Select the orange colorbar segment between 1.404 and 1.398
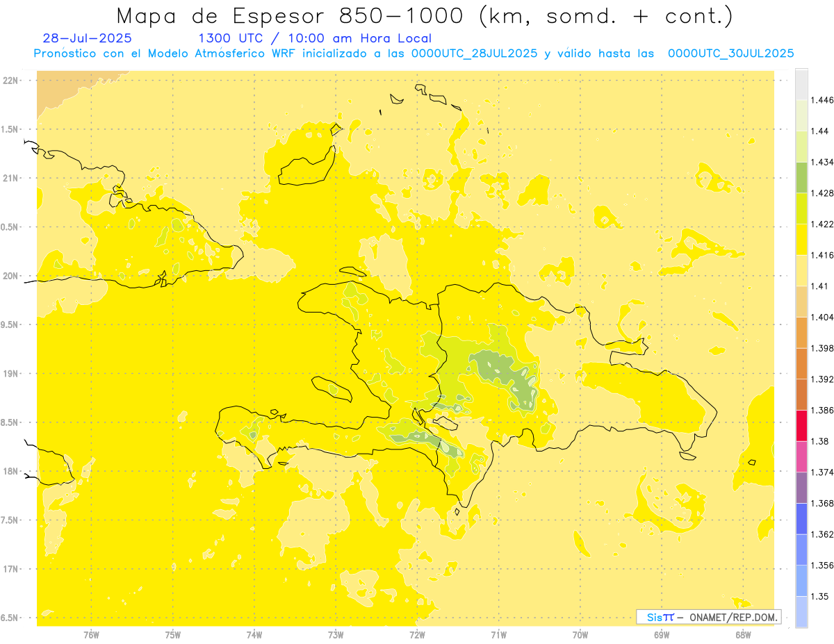Screen dimensions: 834x644 (801, 332)
